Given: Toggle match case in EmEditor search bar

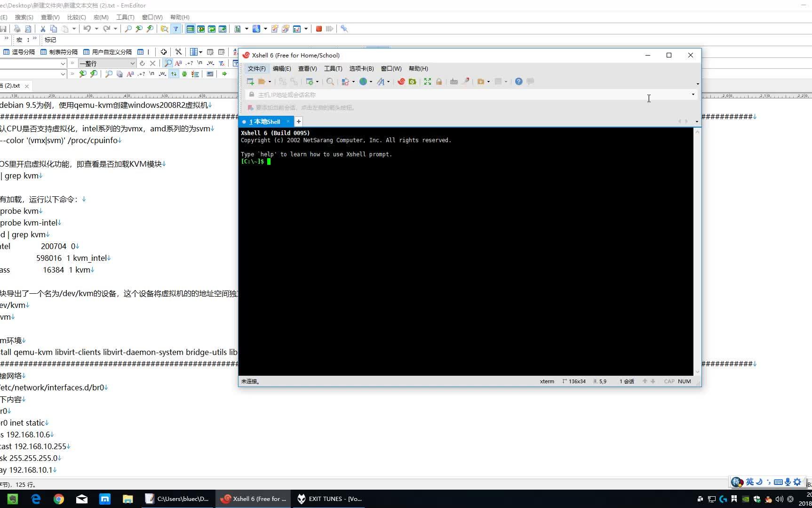Looking at the screenshot, I should pyautogui.click(x=179, y=63).
